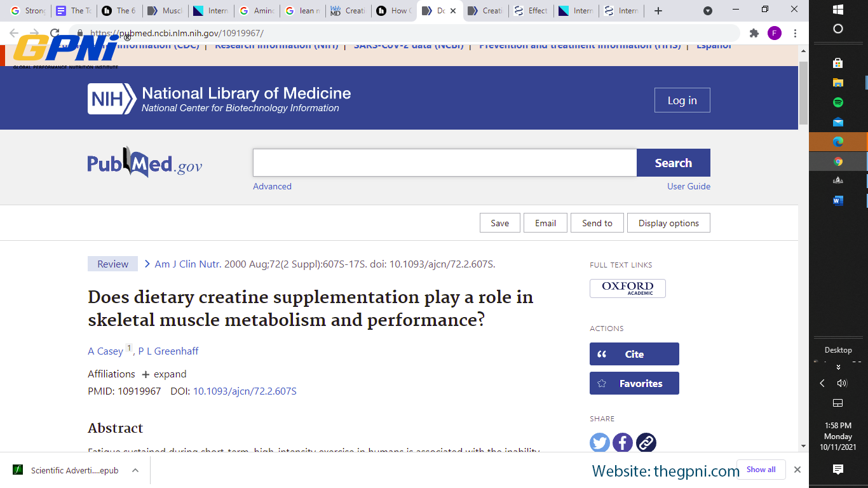Viewport: 868px width, 488px height.
Task: Copy permalink using the link icon
Action: point(646,442)
